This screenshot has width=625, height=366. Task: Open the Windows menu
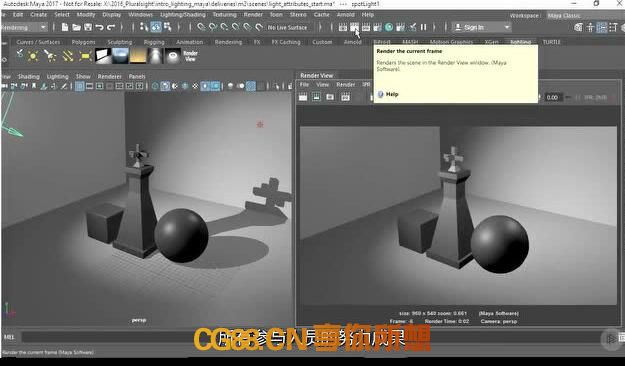(x=140, y=15)
